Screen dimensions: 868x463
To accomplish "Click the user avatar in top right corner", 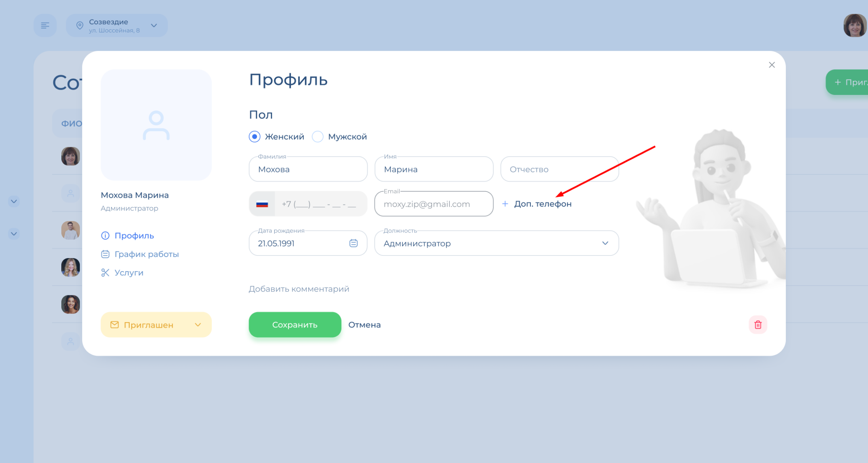I will [855, 26].
